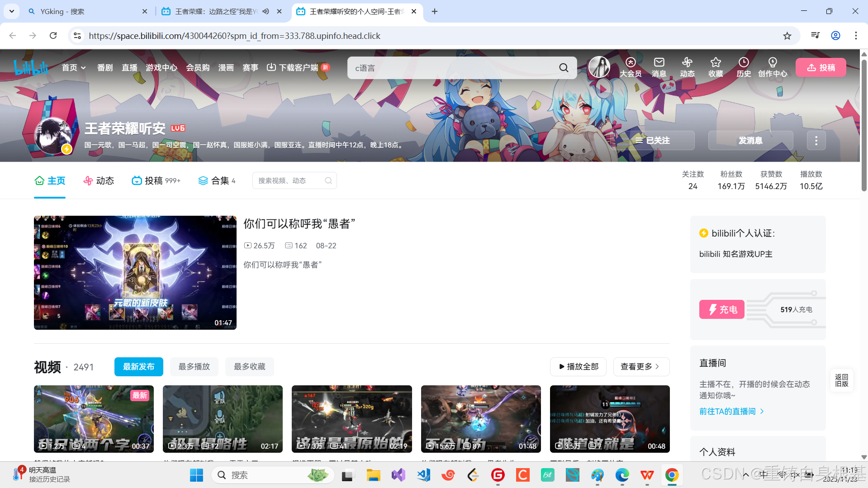Click 发消息 button

click(x=750, y=141)
